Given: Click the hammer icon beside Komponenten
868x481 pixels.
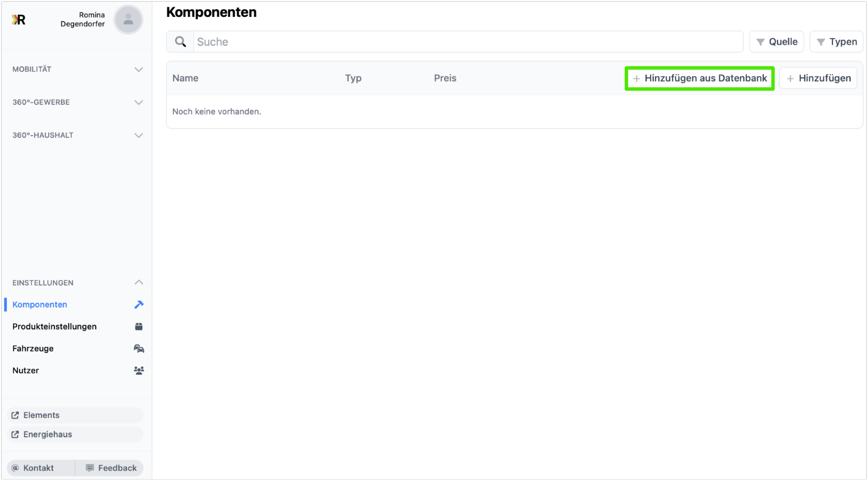Looking at the screenshot, I should 139,305.
